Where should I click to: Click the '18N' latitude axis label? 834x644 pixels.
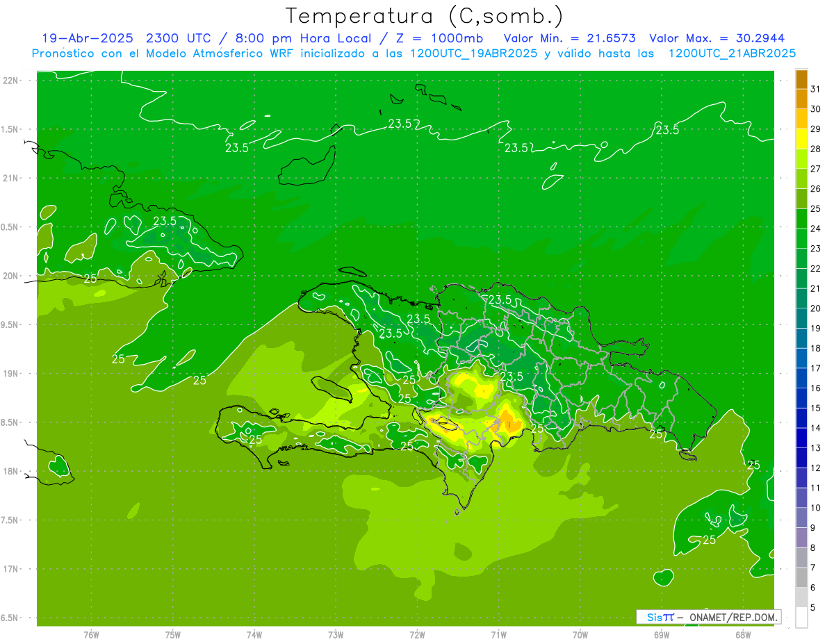[11, 471]
